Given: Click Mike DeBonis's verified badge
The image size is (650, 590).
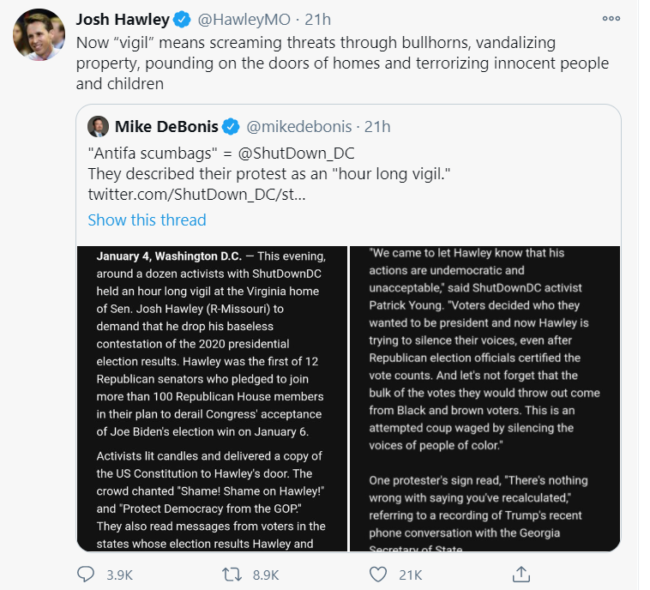Looking at the screenshot, I should (x=230, y=126).
